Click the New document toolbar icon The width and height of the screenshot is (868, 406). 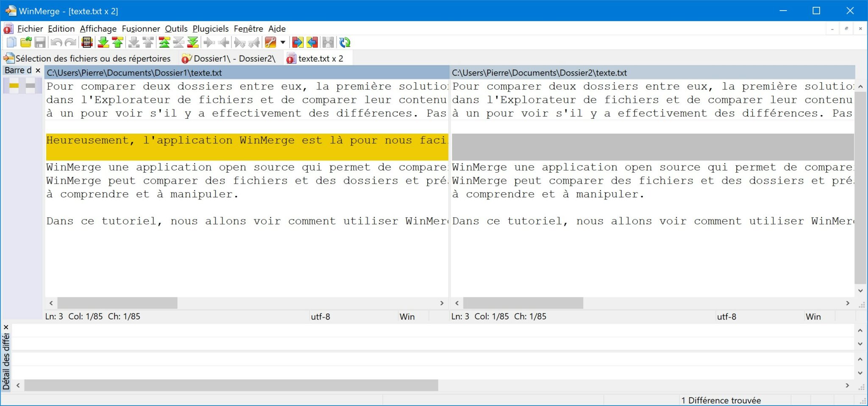pyautogui.click(x=11, y=42)
